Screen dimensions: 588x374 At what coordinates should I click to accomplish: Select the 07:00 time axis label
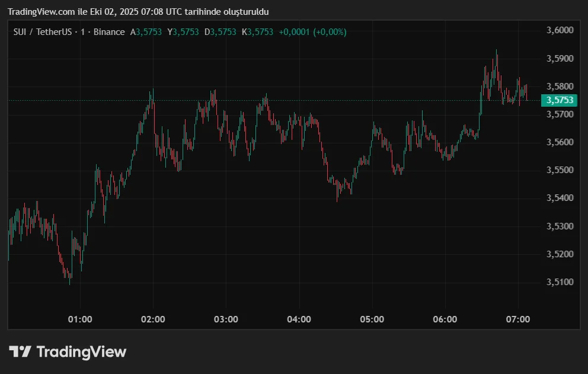click(518, 319)
